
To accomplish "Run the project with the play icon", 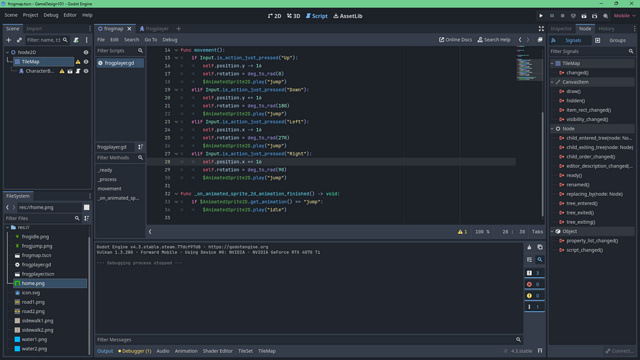I will tap(541, 16).
